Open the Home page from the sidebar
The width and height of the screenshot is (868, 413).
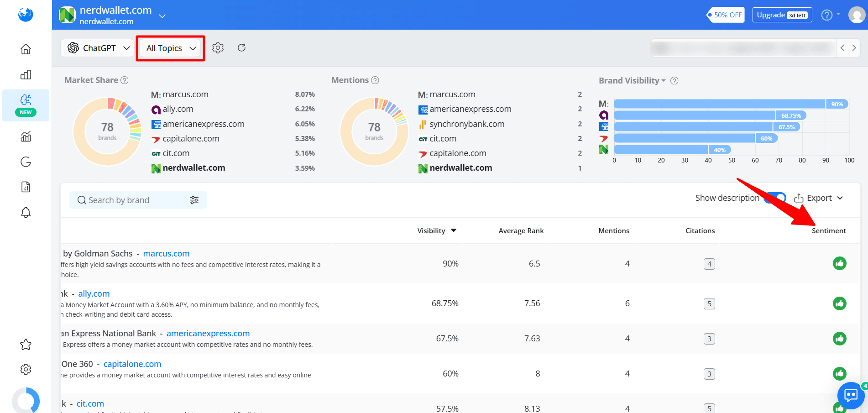[26, 49]
